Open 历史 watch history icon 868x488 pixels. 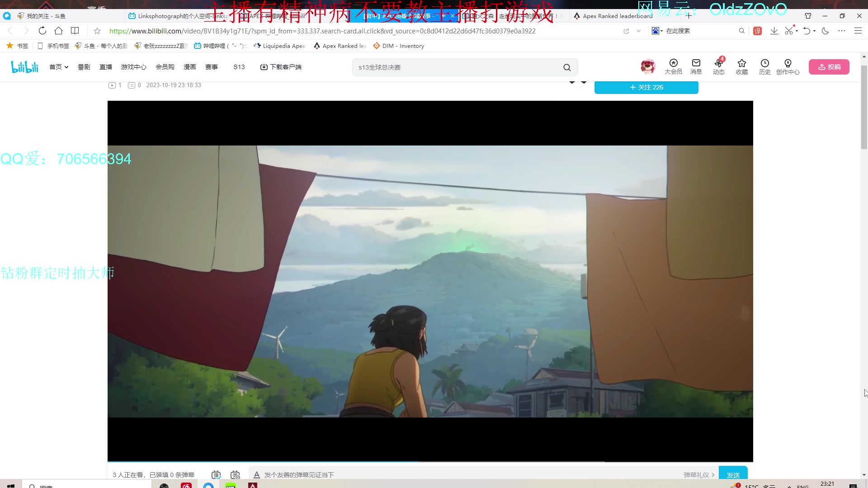(765, 67)
